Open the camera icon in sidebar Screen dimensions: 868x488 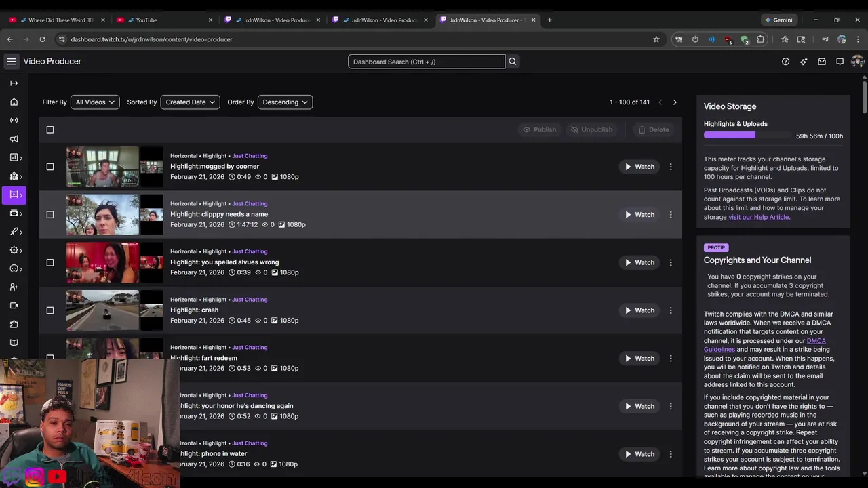14,306
